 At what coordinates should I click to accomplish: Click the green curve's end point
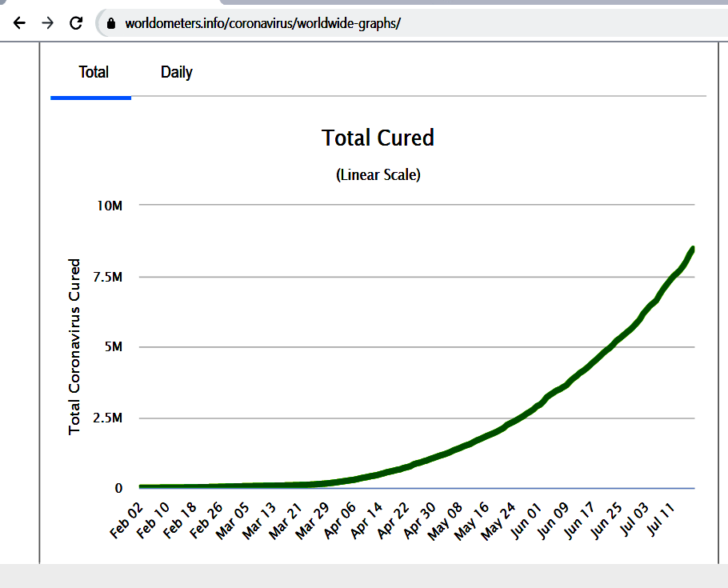pyautogui.click(x=693, y=250)
